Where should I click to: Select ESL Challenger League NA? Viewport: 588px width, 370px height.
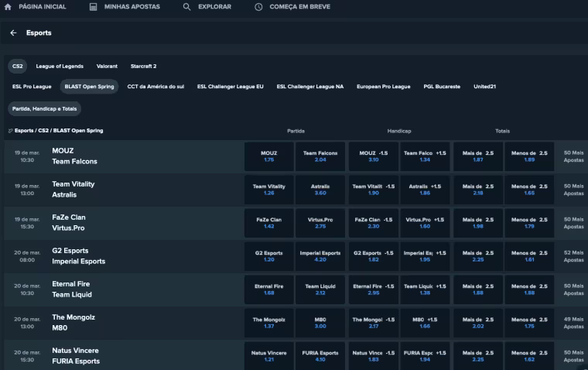[x=310, y=87]
